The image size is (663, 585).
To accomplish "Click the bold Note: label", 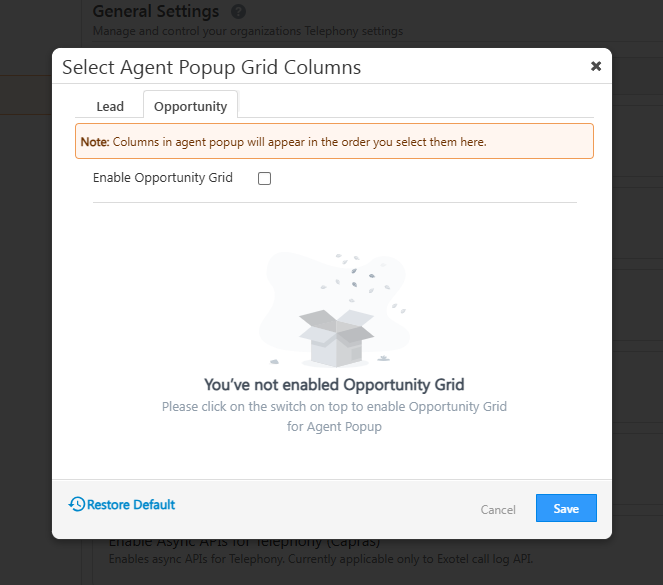I will pos(95,142).
